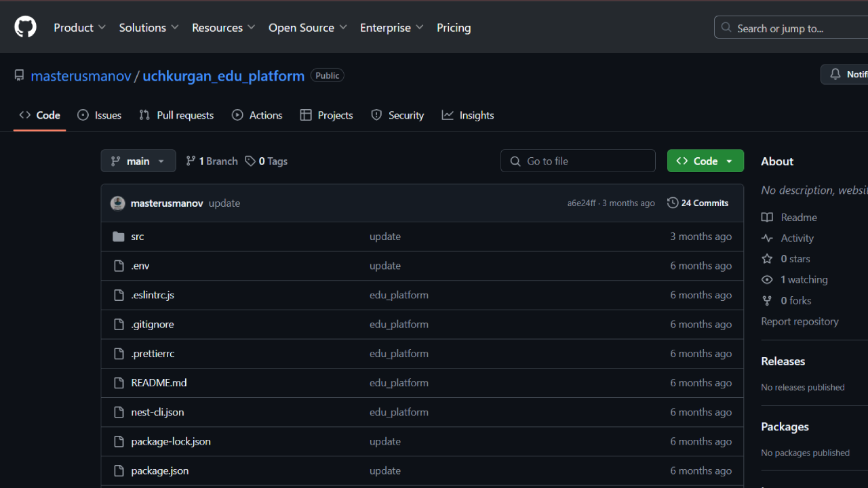The height and width of the screenshot is (488, 868).
Task: Open the masterusmanov owner profile link
Action: click(81, 76)
